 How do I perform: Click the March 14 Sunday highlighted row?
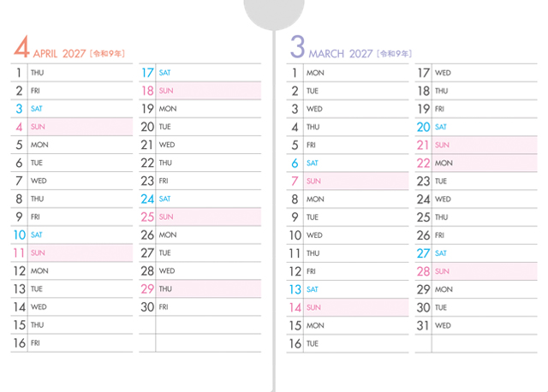tap(348, 306)
